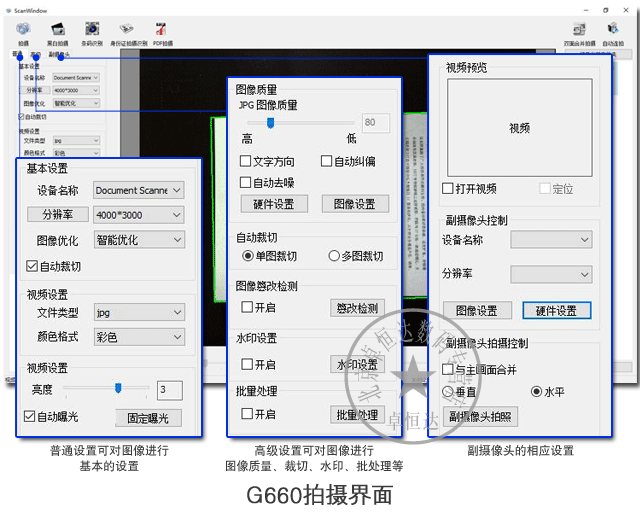Image resolution: width=640 pixels, height=513 pixels.
Task: Enable the 文字方向 checkbox
Action: tap(245, 161)
